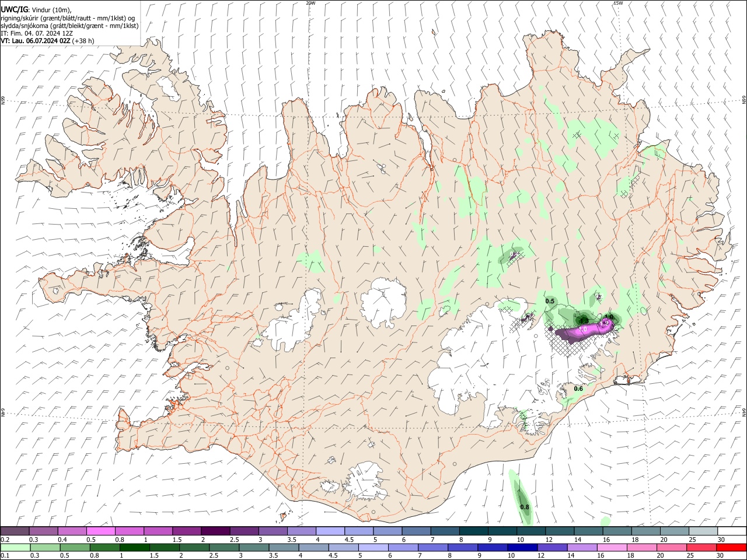
Task: Click the slydda/snjókoma legend description line
Action: (x=69, y=26)
